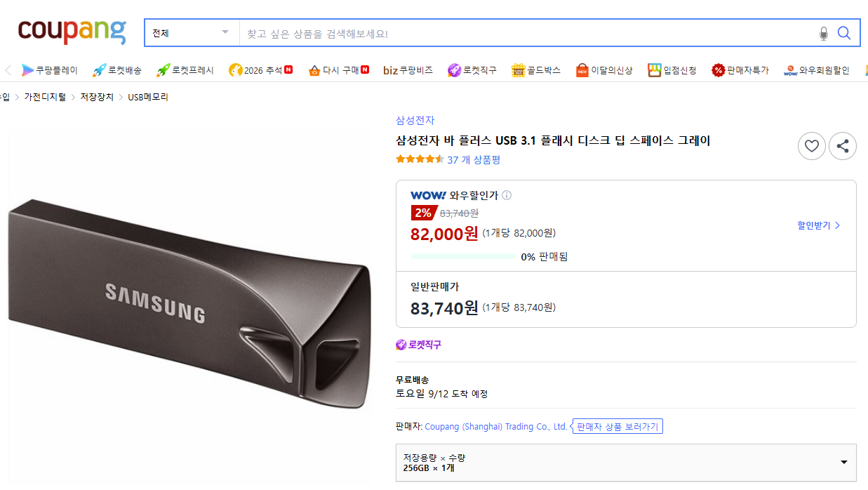
Task: Click the product star rating
Action: click(x=420, y=159)
